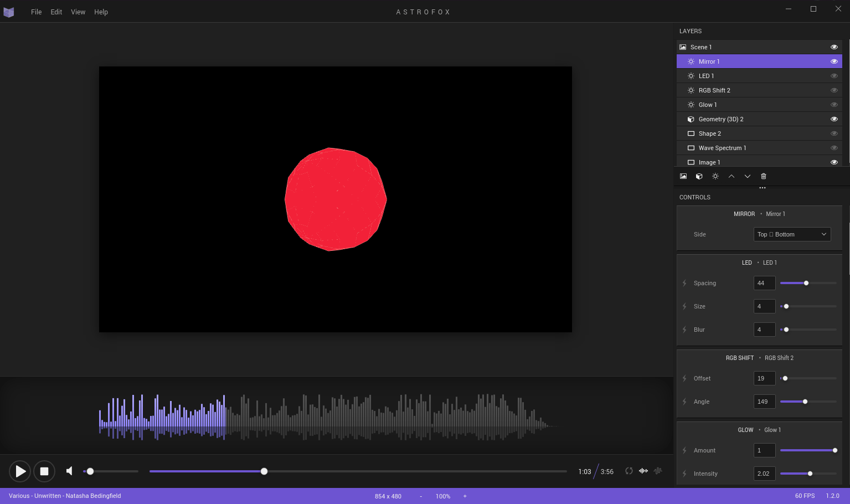The width and height of the screenshot is (850, 504).
Task: Move the selected layer down
Action: [x=748, y=176]
